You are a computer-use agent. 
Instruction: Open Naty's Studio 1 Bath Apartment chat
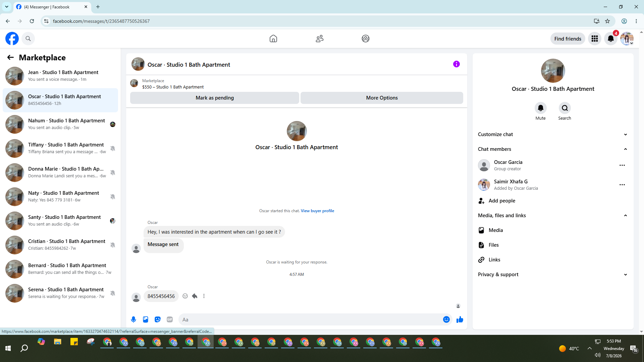coord(60,197)
